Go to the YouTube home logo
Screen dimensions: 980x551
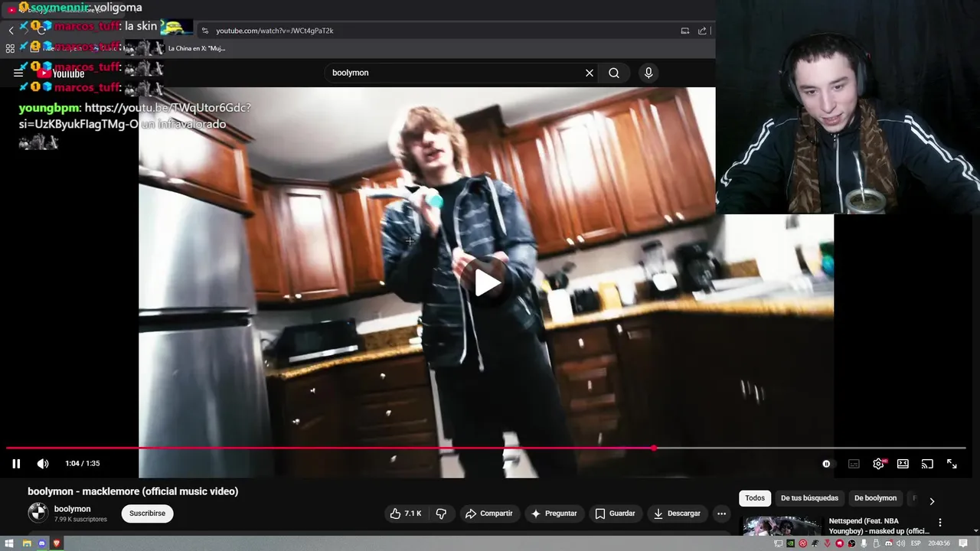[x=61, y=73]
